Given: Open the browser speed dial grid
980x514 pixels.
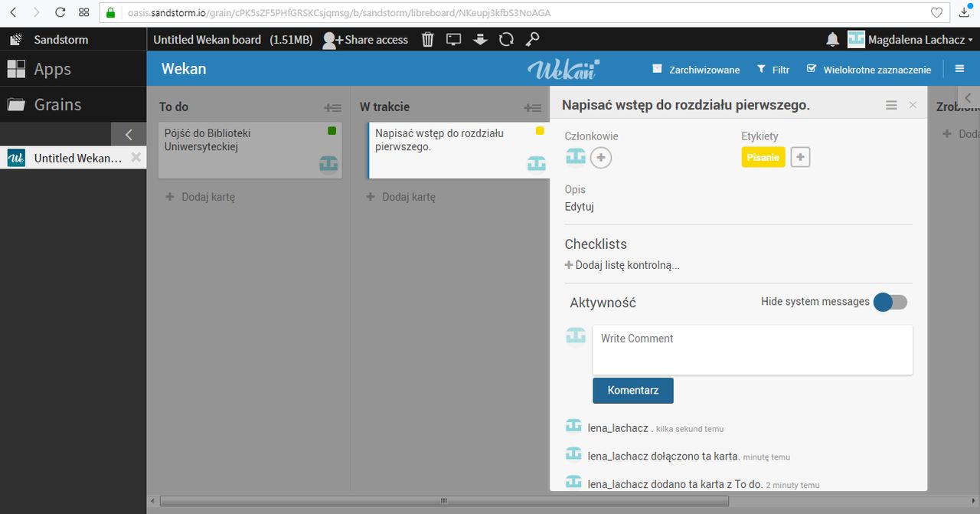Looking at the screenshot, I should pos(84,12).
